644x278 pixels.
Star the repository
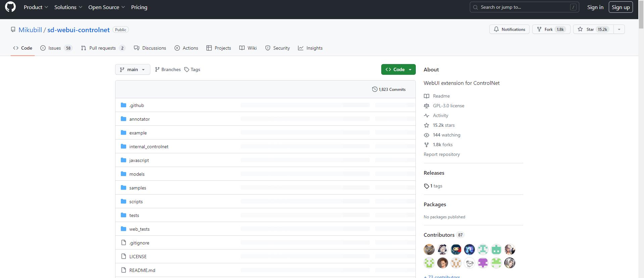[x=593, y=30]
